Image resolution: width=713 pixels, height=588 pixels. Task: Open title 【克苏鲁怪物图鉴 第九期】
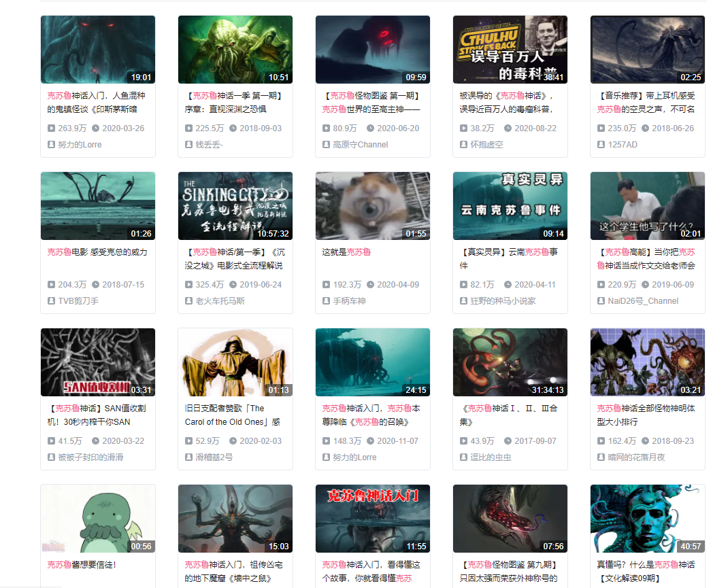(x=509, y=571)
